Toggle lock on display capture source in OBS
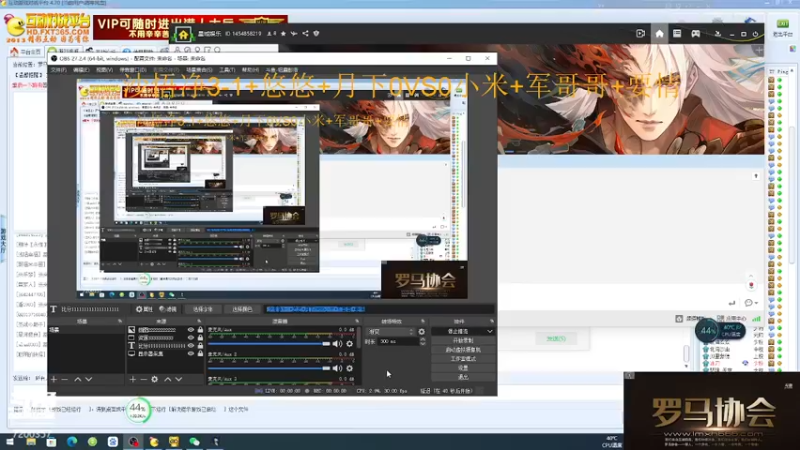The width and height of the screenshot is (800, 450). tap(200, 354)
